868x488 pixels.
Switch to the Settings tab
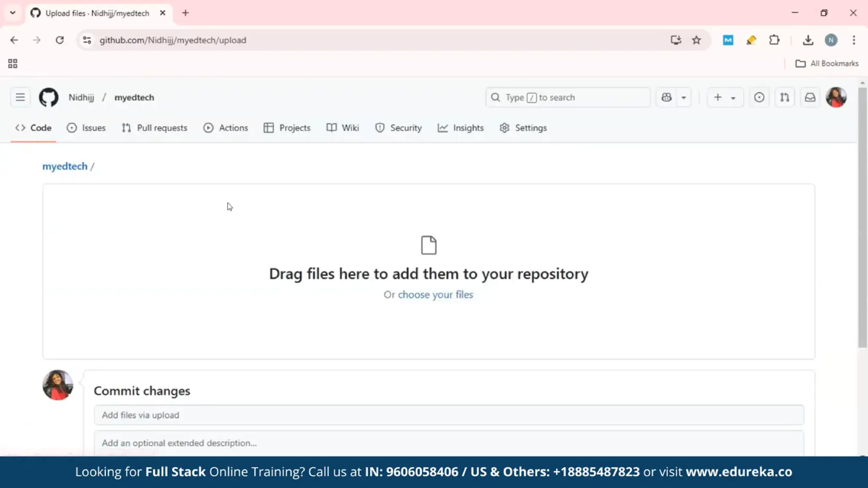click(523, 128)
